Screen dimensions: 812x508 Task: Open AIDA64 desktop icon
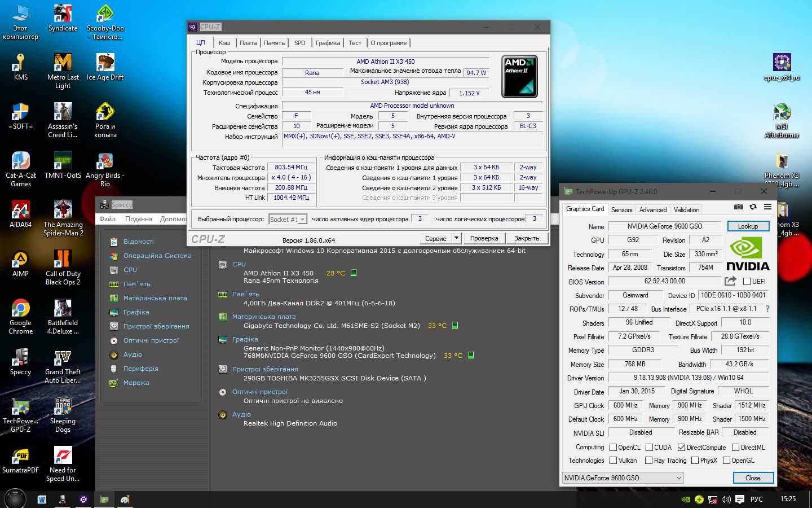[20, 214]
